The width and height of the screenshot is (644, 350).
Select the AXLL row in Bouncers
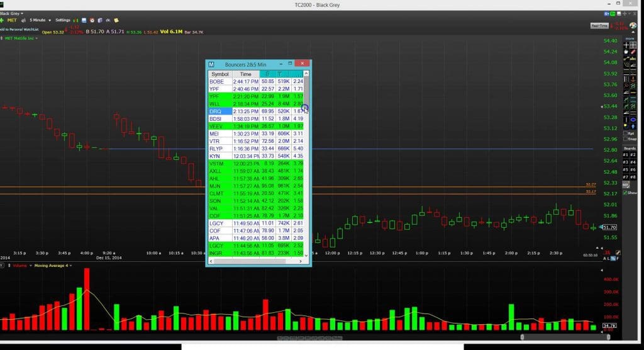click(256, 171)
